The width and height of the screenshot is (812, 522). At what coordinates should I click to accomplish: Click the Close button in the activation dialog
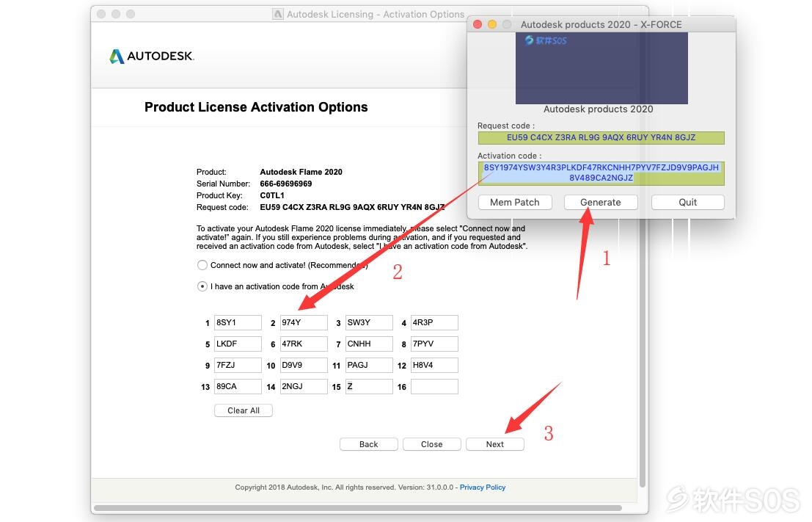[x=432, y=444]
